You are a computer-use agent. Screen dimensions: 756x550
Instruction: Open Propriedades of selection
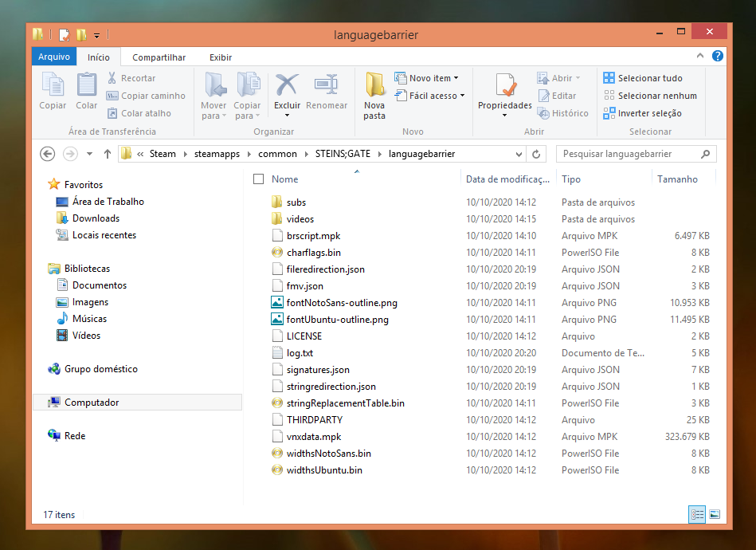point(505,95)
